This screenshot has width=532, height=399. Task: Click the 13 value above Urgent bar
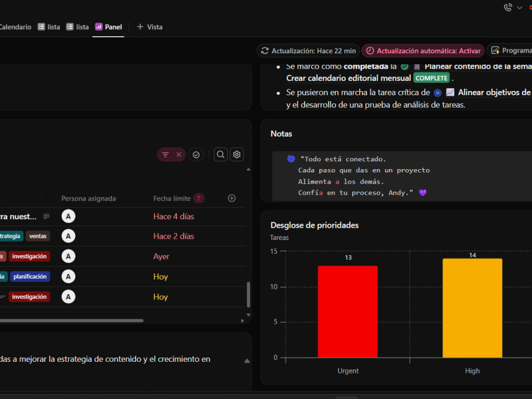tap(348, 257)
